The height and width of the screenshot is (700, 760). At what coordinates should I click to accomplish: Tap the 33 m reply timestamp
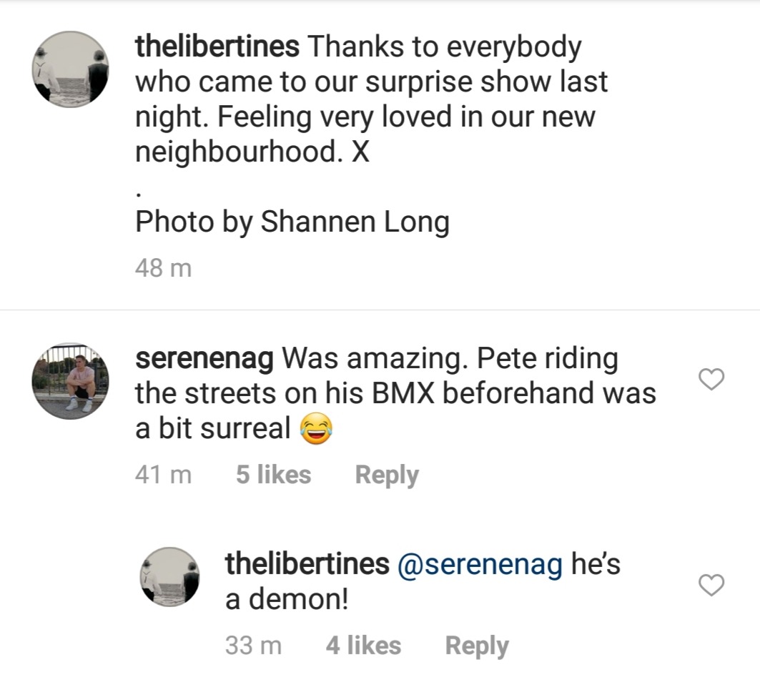coord(254,646)
